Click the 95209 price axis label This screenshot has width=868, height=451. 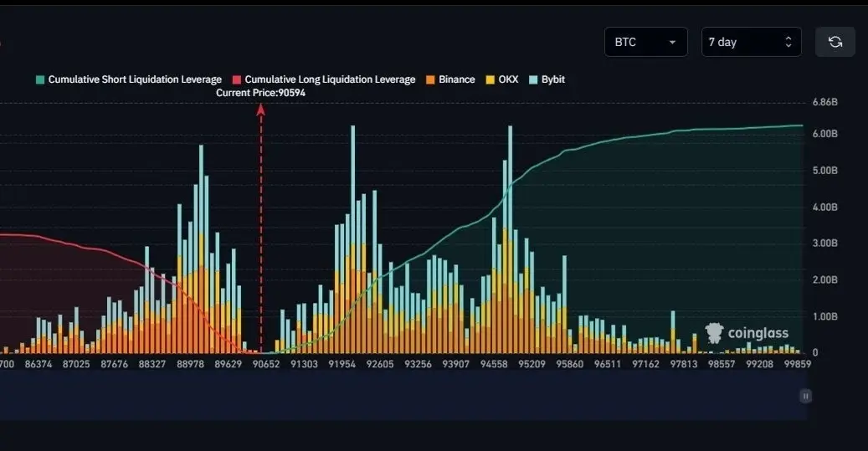[532, 364]
